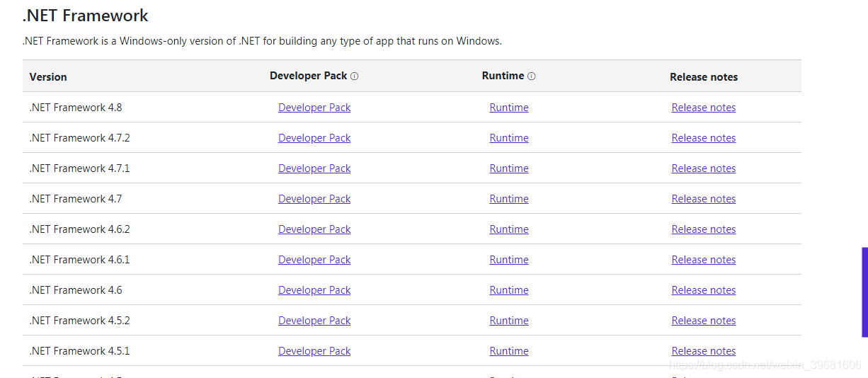This screenshot has height=378, width=868.
Task: Open Developer Pack for .NET Framework 4.8
Action: coord(314,108)
